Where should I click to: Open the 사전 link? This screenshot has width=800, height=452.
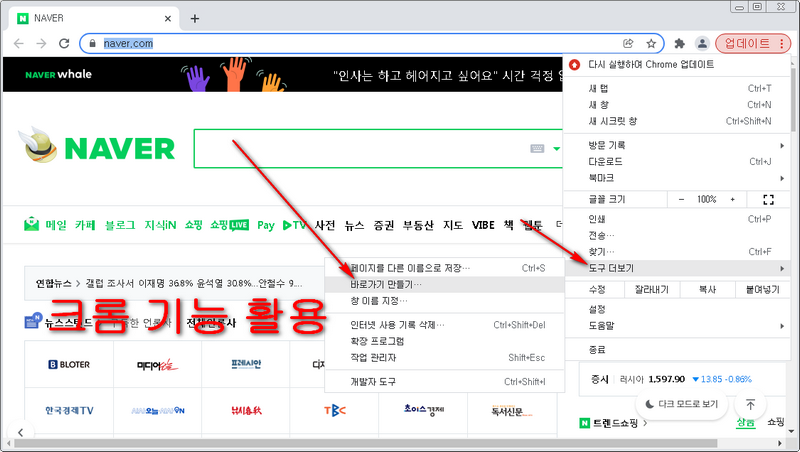[x=324, y=225]
